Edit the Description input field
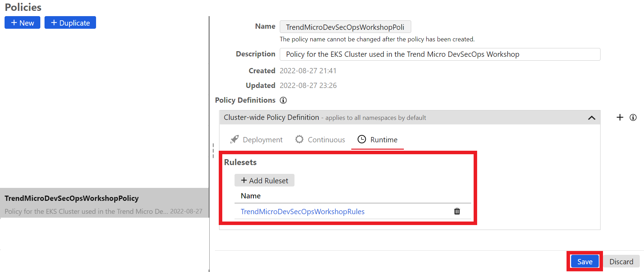 [x=440, y=54]
